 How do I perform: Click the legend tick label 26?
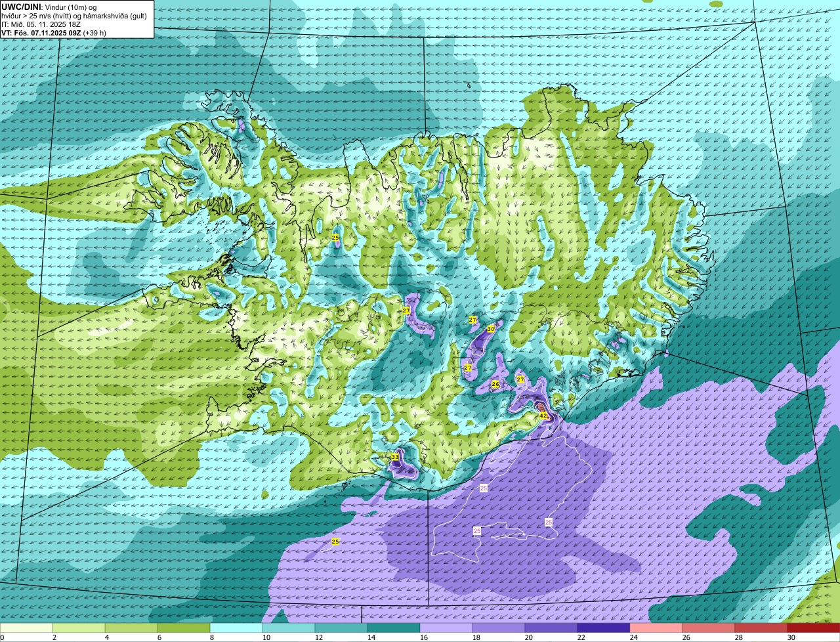[x=686, y=637]
